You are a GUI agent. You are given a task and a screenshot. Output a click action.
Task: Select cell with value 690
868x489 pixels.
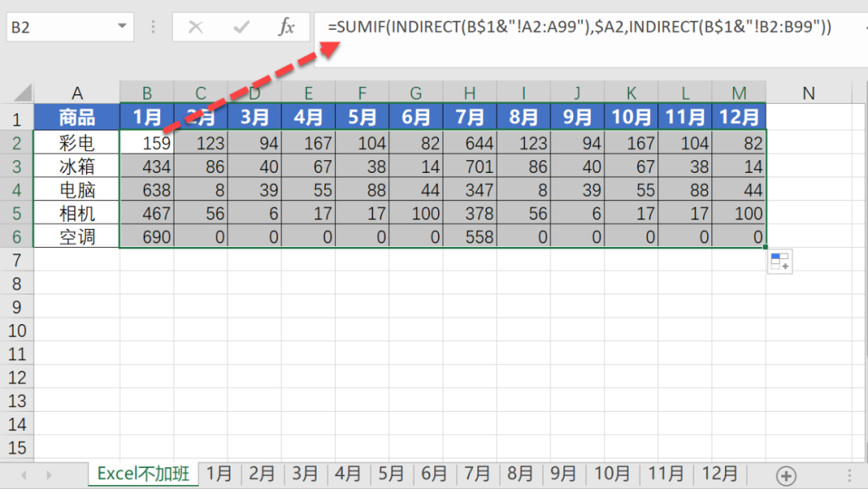click(x=147, y=236)
